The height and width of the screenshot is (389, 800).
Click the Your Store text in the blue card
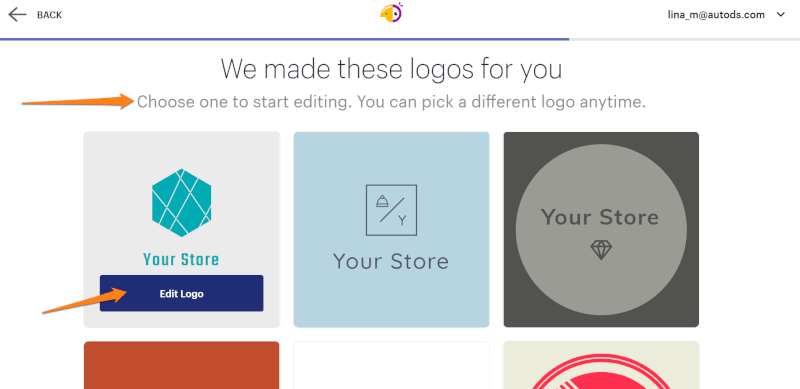point(391,261)
